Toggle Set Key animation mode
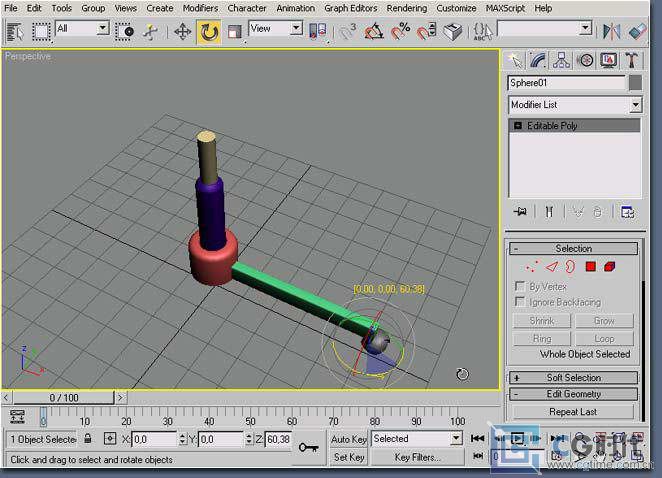This screenshot has width=662, height=478. [349, 457]
